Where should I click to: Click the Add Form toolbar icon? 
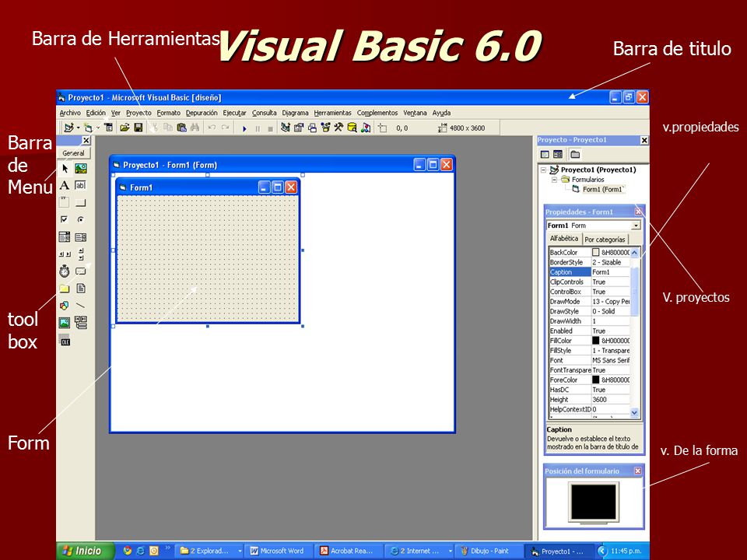click(x=88, y=128)
